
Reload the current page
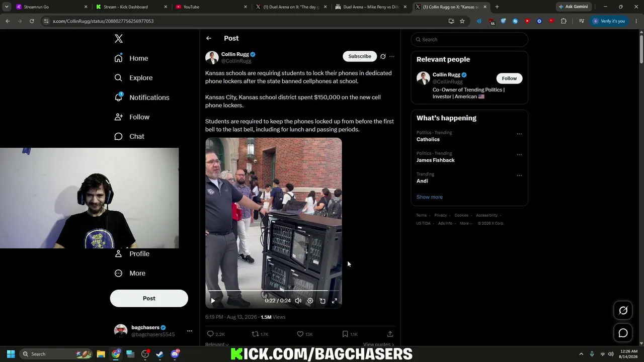click(x=32, y=21)
